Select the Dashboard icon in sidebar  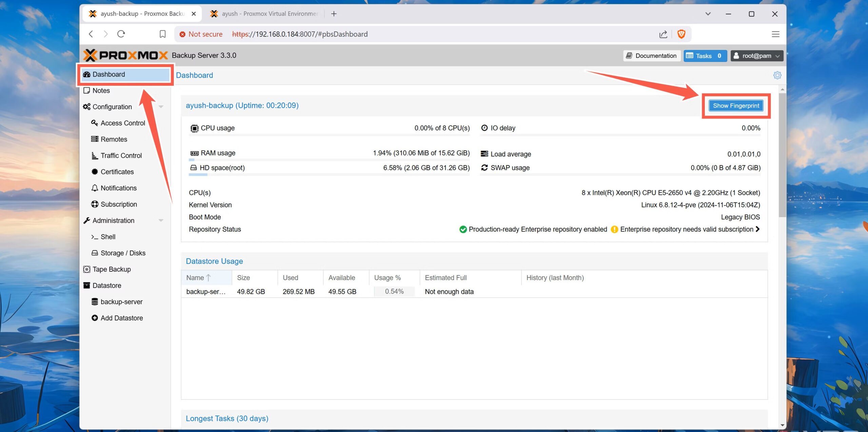(x=87, y=74)
